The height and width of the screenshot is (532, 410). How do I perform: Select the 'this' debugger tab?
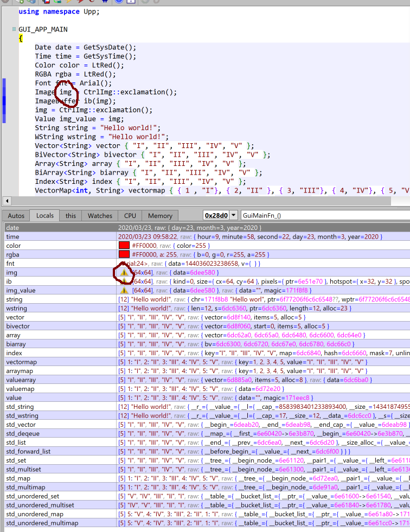coord(71,215)
